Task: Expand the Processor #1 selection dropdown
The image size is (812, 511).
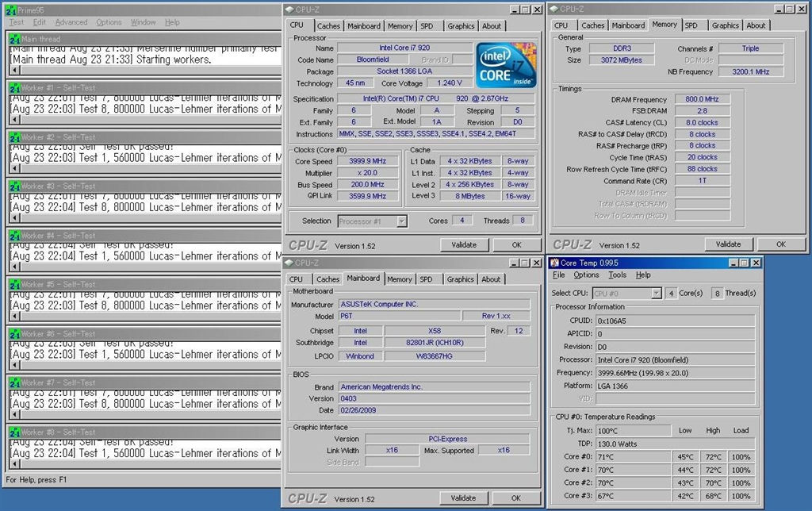Action: click(401, 221)
